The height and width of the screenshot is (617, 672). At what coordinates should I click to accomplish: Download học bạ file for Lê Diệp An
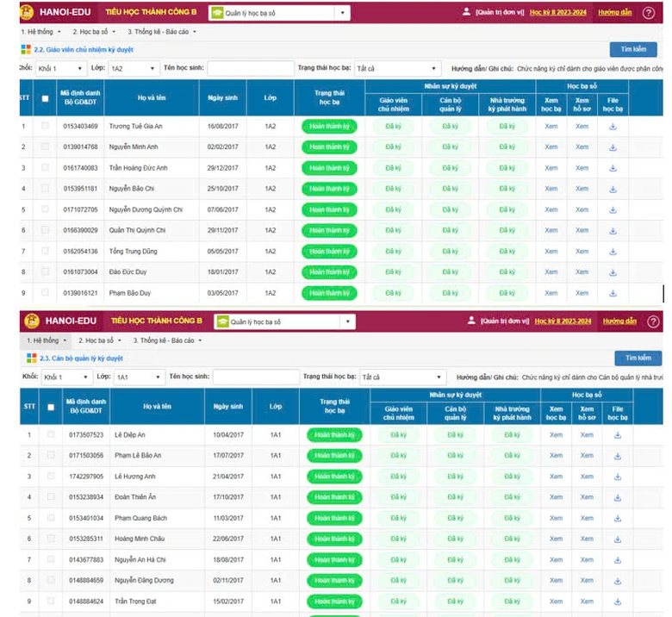pyautogui.click(x=617, y=434)
